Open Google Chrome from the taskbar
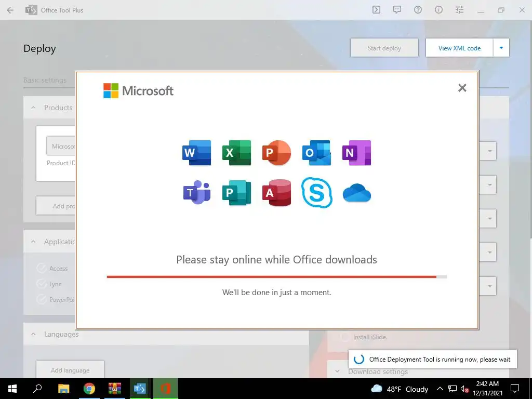Image resolution: width=532 pixels, height=399 pixels. point(89,389)
